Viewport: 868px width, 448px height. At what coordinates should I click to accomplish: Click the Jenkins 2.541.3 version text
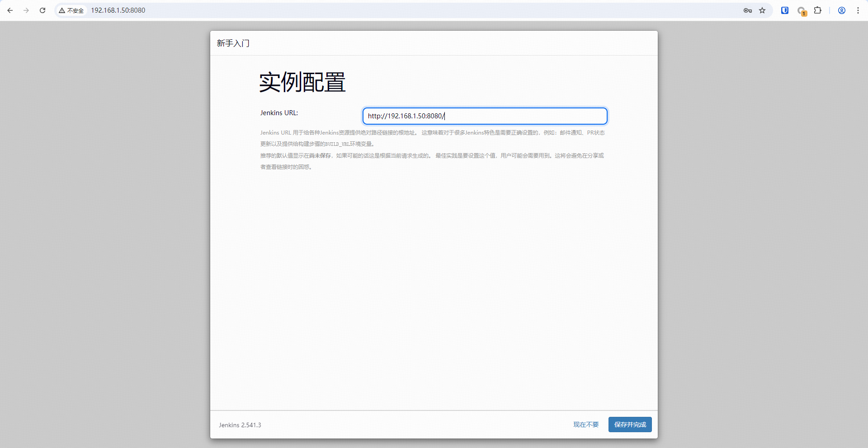[240, 425]
